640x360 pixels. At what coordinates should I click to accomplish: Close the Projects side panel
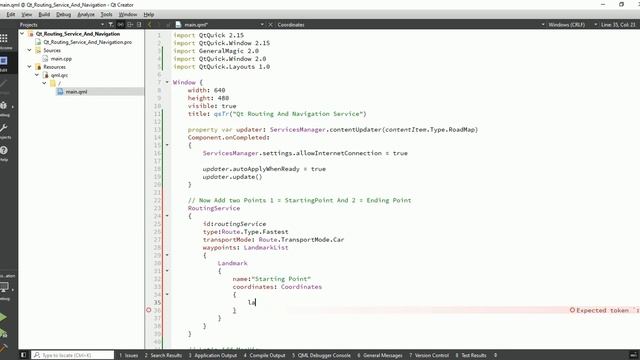(139, 24)
